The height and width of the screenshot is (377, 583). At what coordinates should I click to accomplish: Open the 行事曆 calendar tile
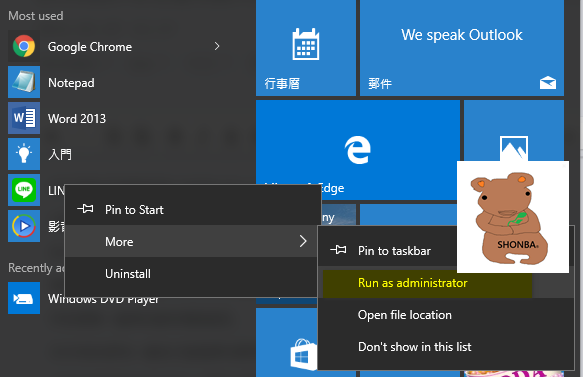(x=306, y=48)
